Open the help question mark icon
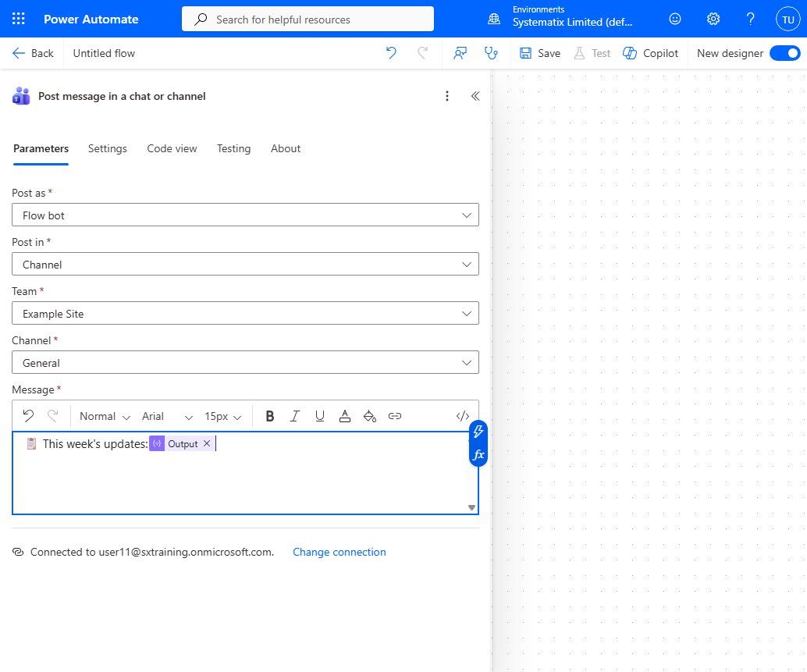This screenshot has height=672, width=807. tap(750, 19)
